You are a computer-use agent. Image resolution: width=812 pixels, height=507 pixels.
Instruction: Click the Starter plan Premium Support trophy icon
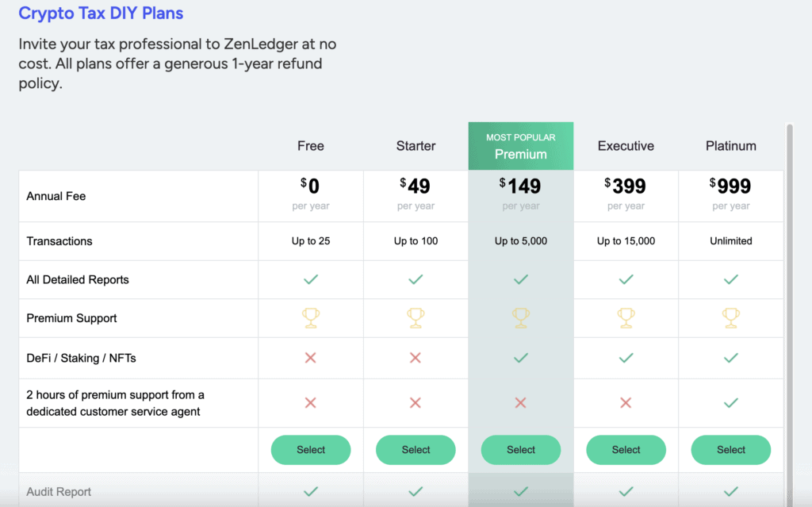(416, 318)
